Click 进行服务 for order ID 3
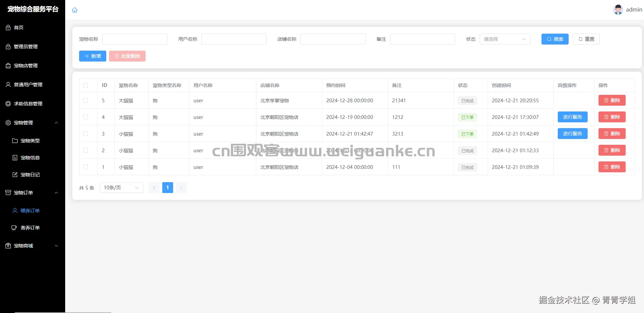This screenshot has width=644, height=313. coord(573,134)
